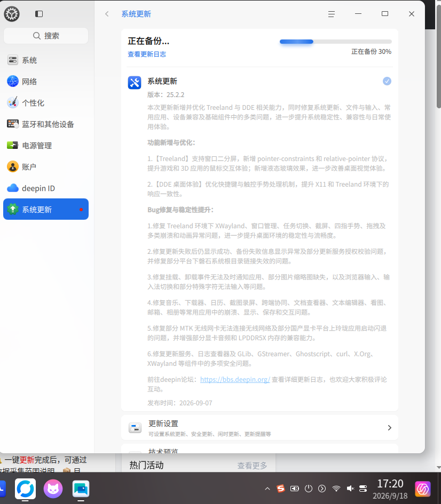Click the 系统更新 wrench tool icon

[x=135, y=83]
